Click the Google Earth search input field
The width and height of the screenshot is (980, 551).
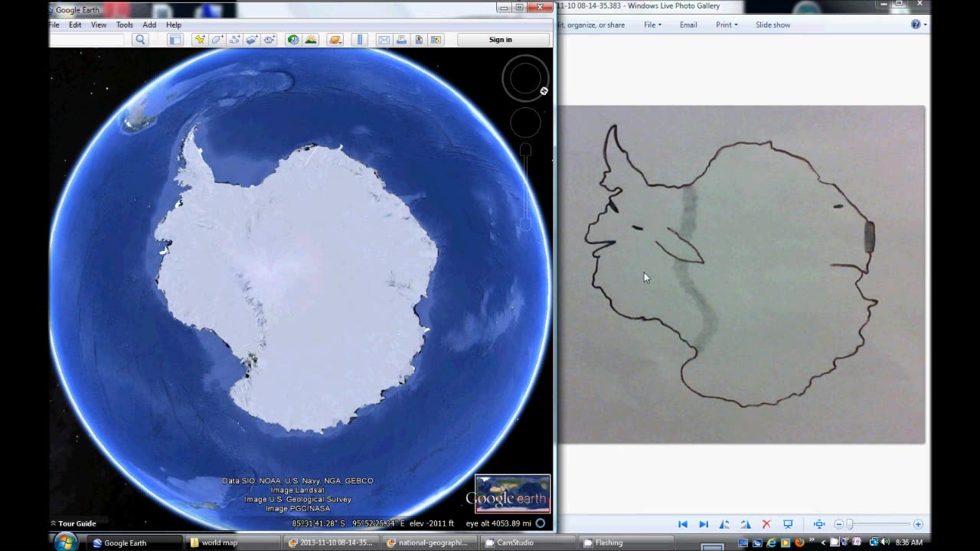(88, 40)
